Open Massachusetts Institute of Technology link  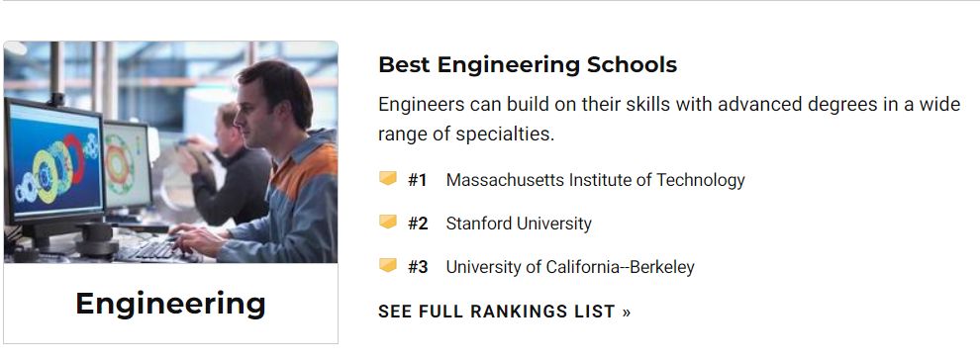click(595, 180)
